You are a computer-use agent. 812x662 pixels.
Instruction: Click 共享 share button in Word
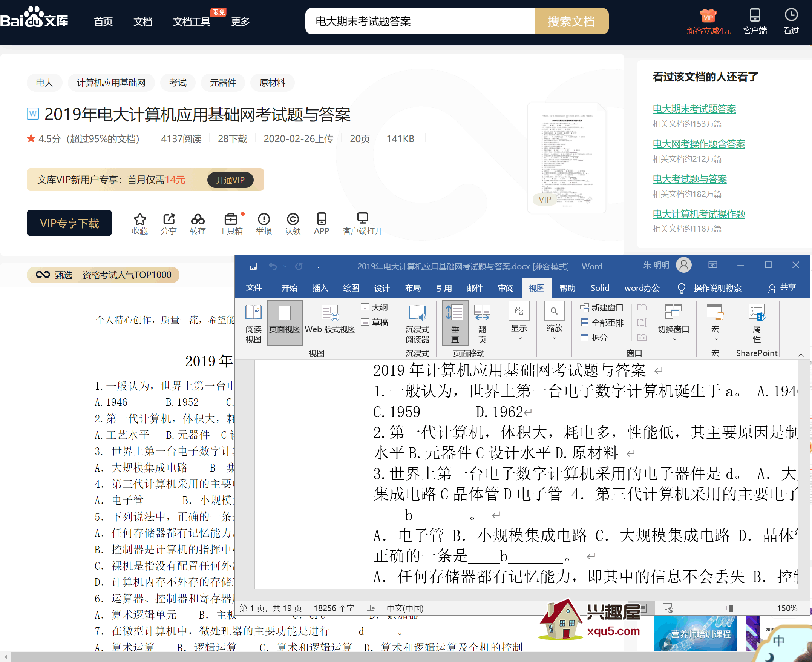[782, 287]
